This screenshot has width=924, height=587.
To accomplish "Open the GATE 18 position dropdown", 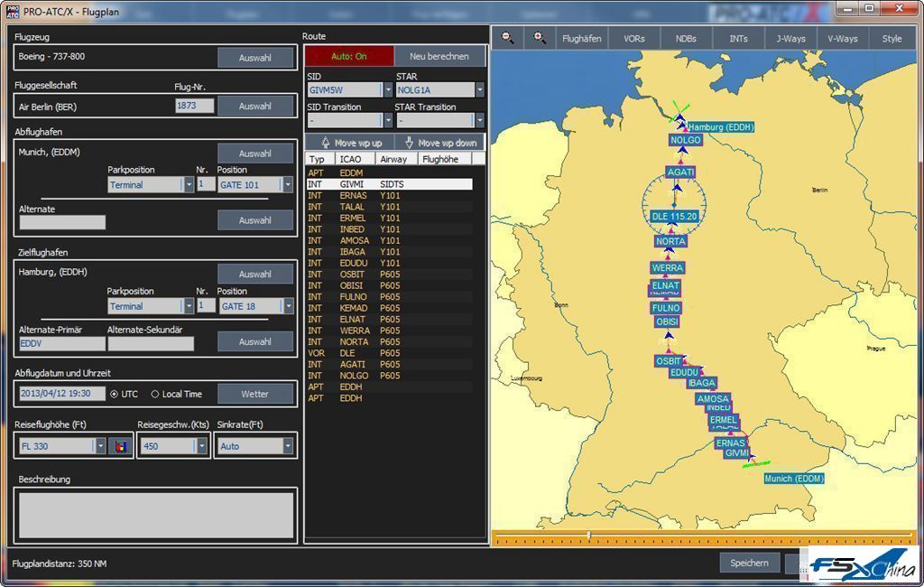I will tap(288, 306).
